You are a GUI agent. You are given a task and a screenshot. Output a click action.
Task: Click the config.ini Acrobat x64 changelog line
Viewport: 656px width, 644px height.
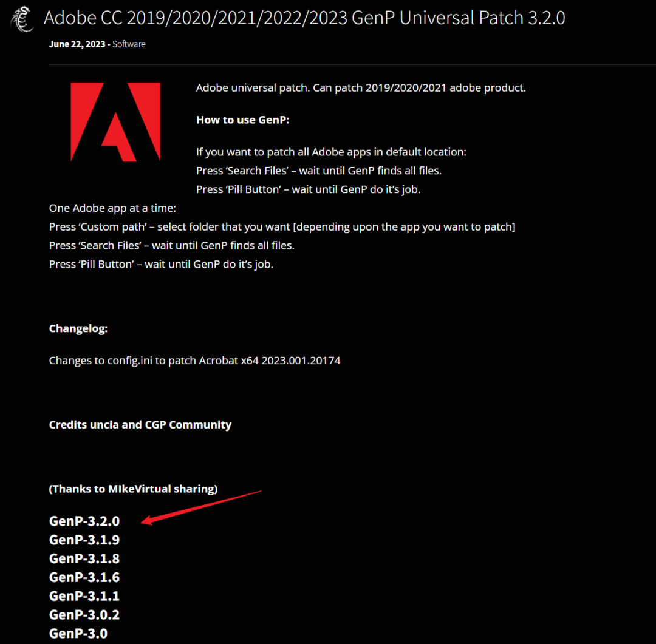coord(194,361)
